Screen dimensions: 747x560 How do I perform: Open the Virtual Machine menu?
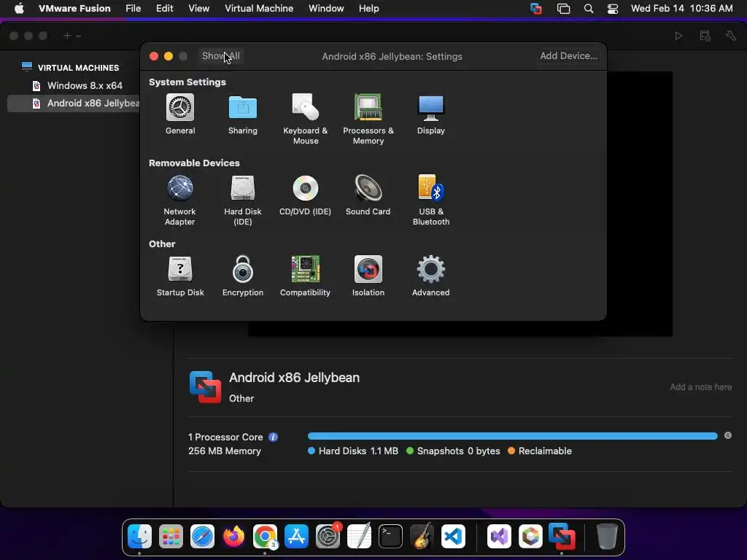[x=259, y=9]
